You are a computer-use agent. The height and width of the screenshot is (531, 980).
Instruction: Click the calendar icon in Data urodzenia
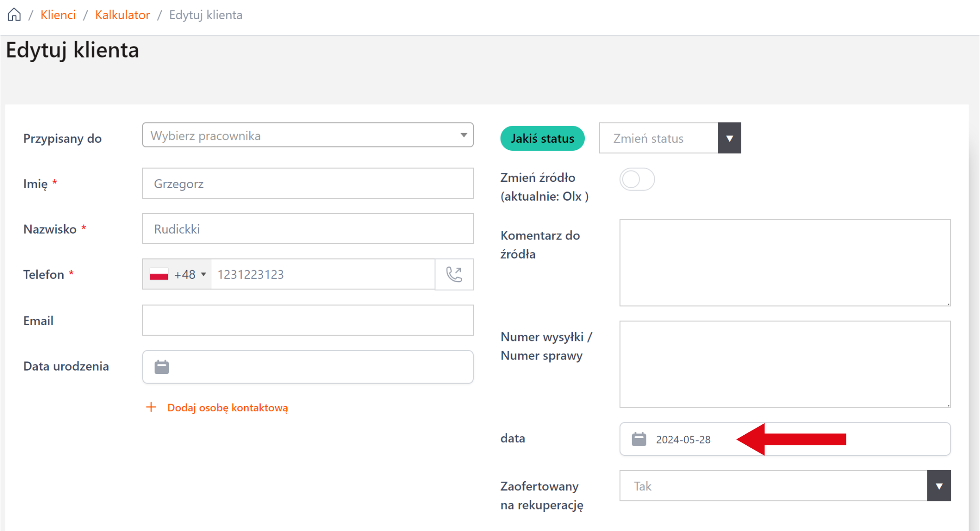[x=162, y=367]
